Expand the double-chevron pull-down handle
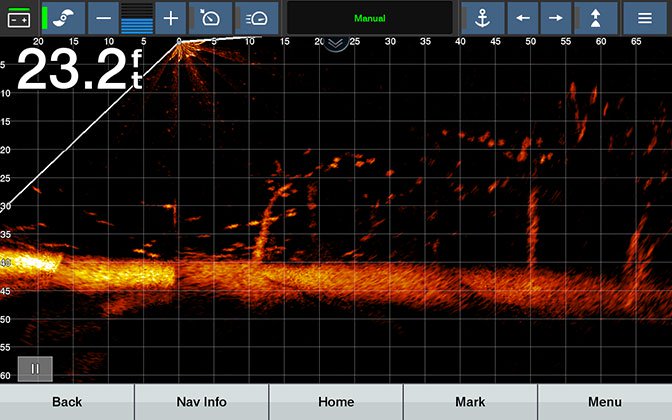 336,43
